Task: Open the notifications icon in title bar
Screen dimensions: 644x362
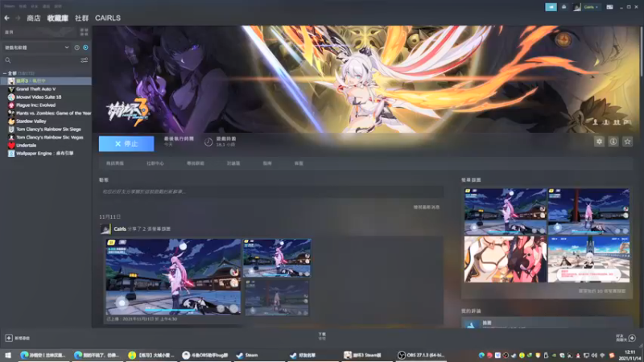Action: click(x=564, y=7)
